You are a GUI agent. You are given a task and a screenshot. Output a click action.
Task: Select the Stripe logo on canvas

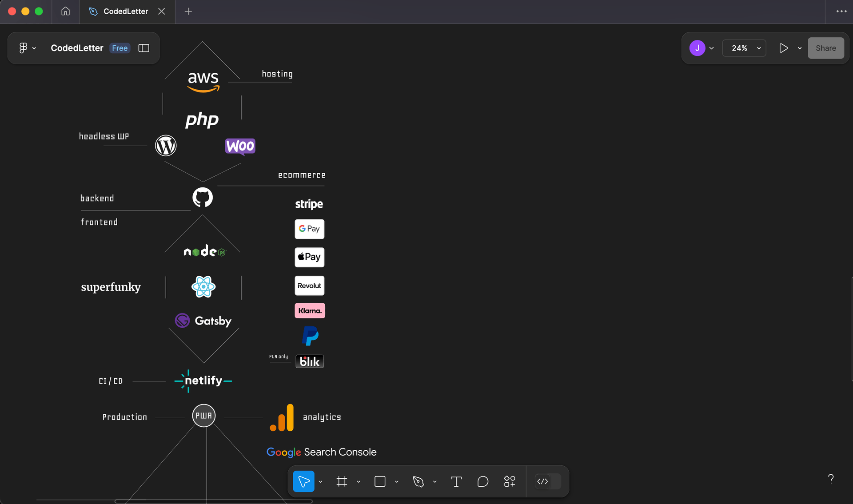point(309,204)
